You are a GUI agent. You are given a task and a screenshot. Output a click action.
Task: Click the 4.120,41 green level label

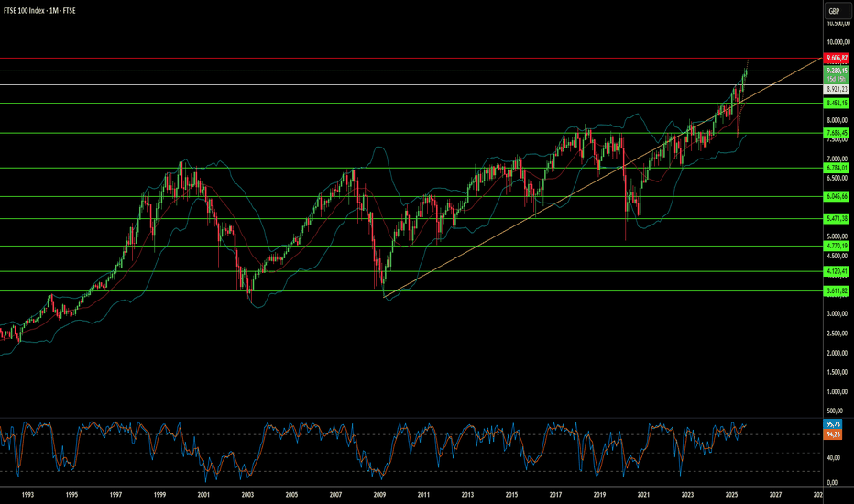pos(837,271)
